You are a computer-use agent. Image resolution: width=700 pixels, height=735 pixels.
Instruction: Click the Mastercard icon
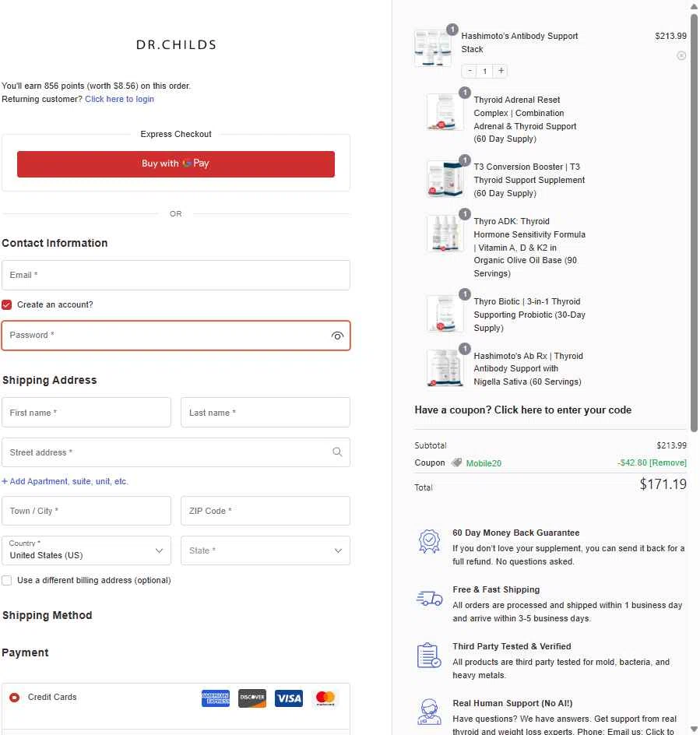325,698
